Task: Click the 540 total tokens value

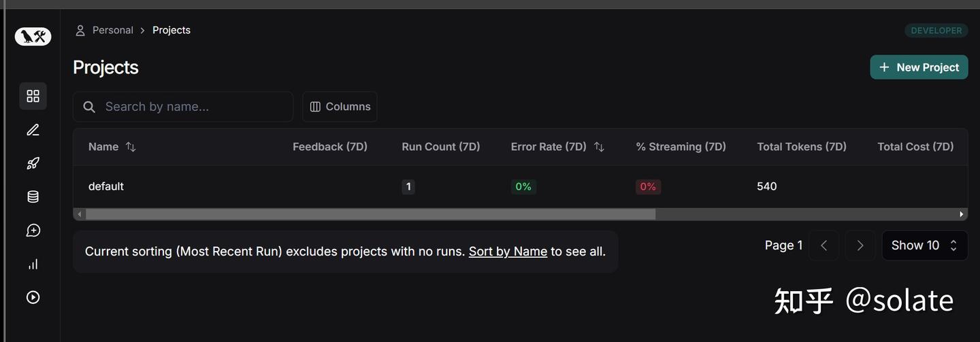Action: tap(767, 186)
